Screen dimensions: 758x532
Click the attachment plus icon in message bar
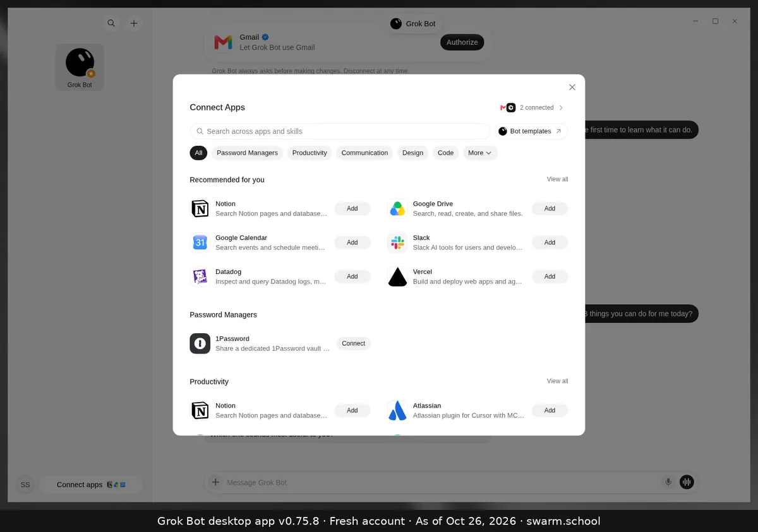(215, 482)
